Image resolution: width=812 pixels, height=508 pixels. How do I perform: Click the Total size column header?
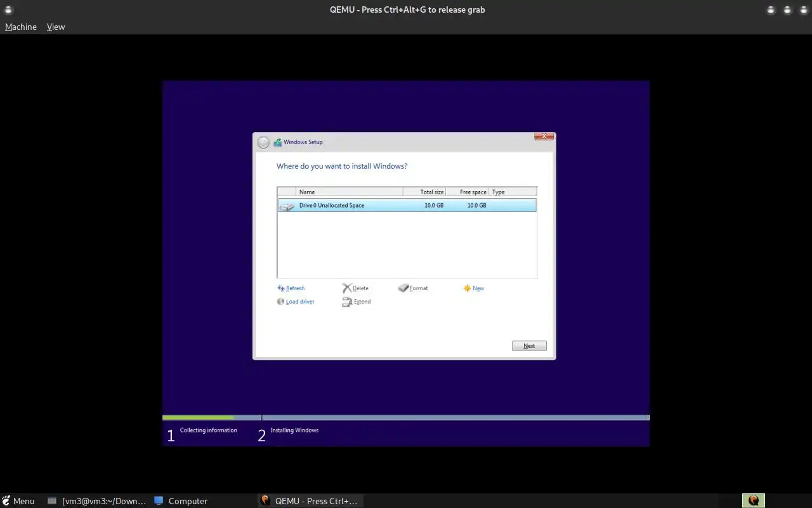tap(424, 192)
